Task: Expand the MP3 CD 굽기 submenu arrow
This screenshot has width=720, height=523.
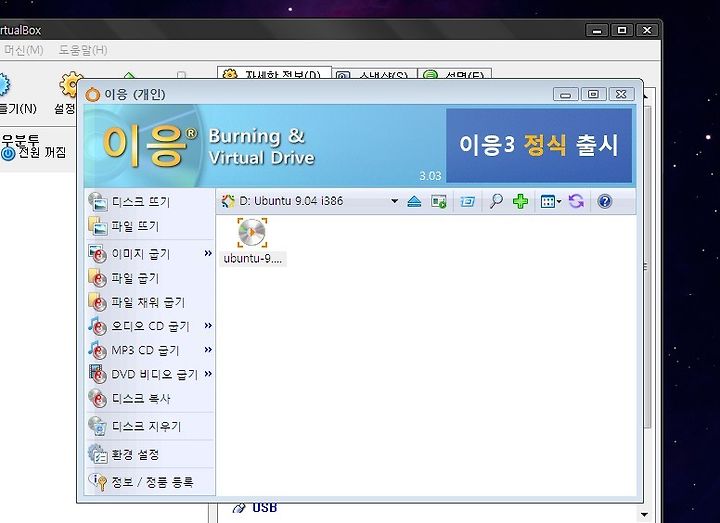Action: click(x=208, y=349)
